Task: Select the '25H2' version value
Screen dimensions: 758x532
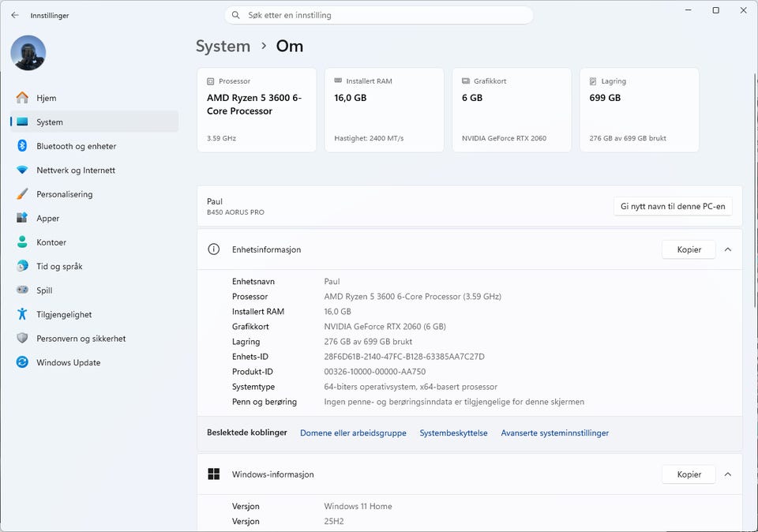Action: [x=333, y=522]
